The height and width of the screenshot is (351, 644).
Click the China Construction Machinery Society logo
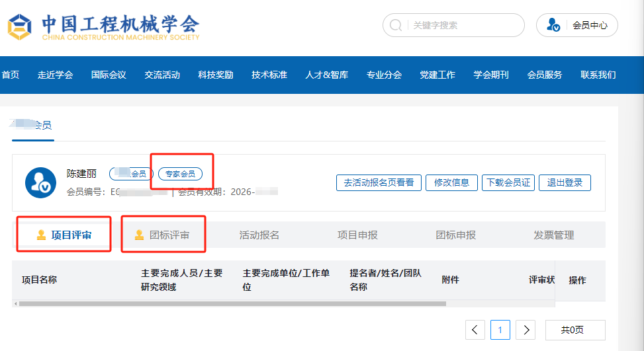[x=20, y=26]
